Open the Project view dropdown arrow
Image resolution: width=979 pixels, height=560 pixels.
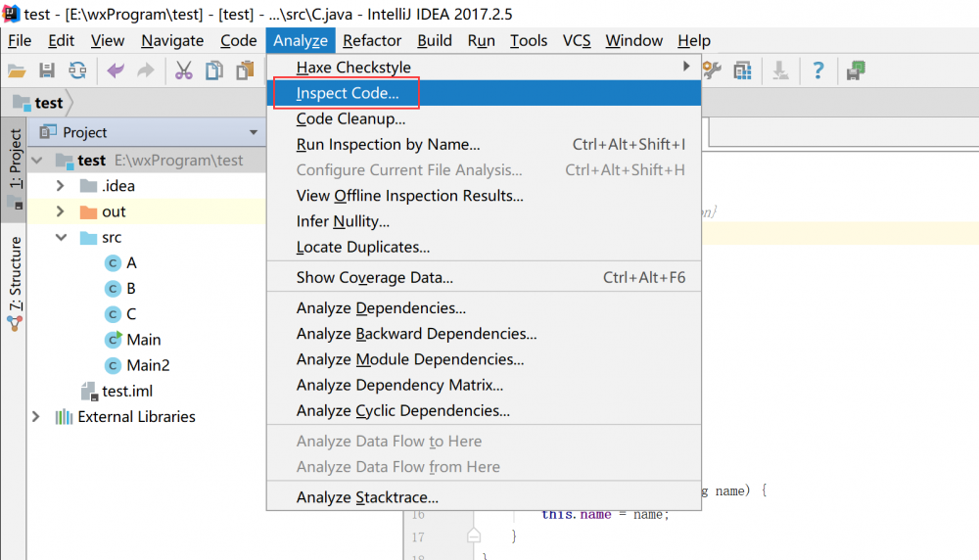pyautogui.click(x=254, y=132)
